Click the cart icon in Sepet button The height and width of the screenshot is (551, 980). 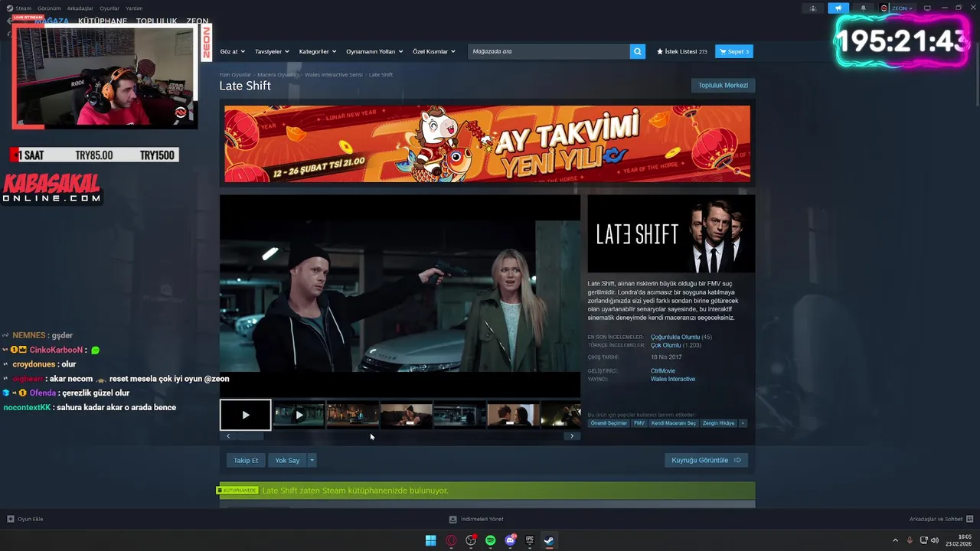[x=723, y=51]
